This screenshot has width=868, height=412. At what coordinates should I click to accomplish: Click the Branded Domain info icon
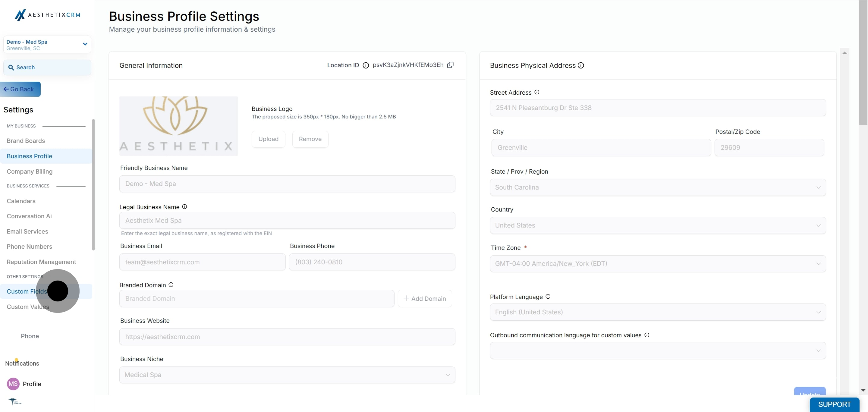point(171,285)
